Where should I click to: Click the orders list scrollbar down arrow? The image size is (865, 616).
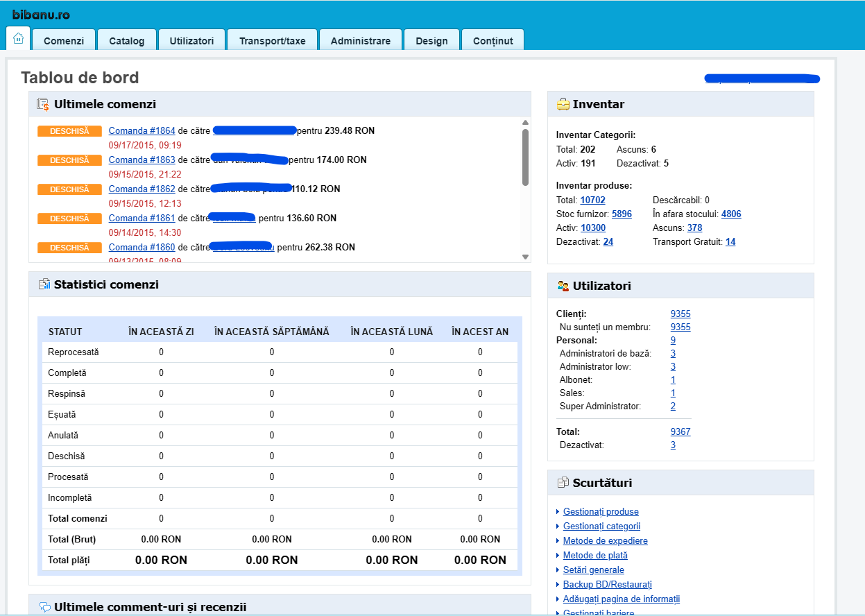point(525,257)
